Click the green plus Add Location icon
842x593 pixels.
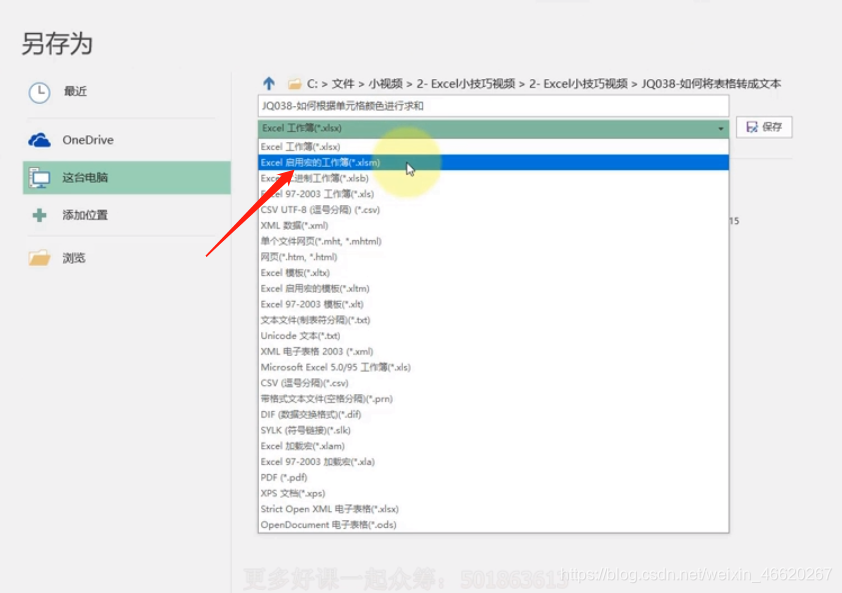39,215
